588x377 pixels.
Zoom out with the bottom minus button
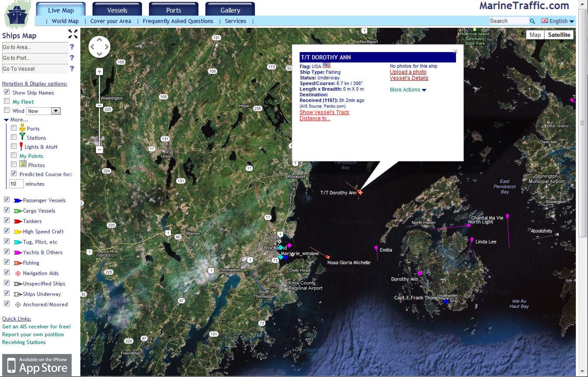point(99,150)
